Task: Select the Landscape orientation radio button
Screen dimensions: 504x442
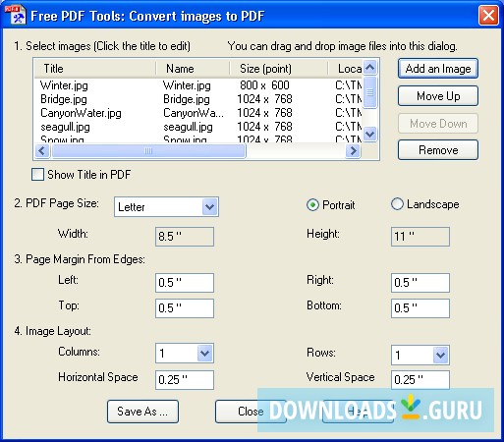Action: [397, 204]
